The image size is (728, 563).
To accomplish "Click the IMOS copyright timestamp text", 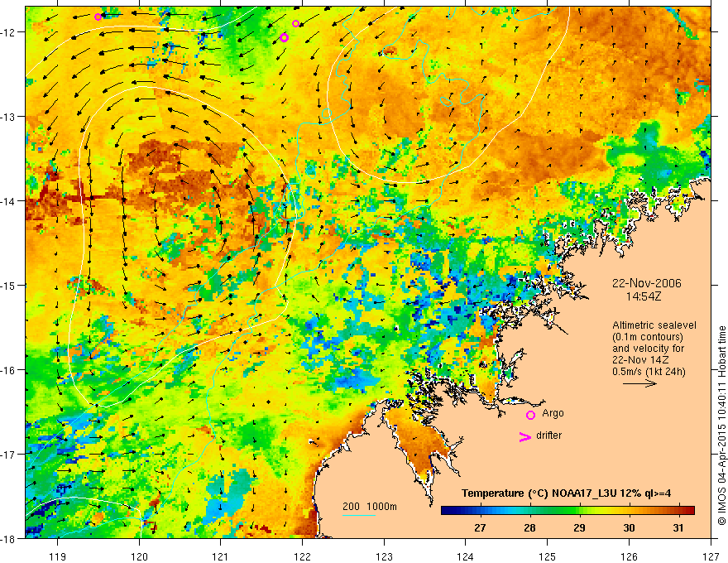I will click(722, 425).
